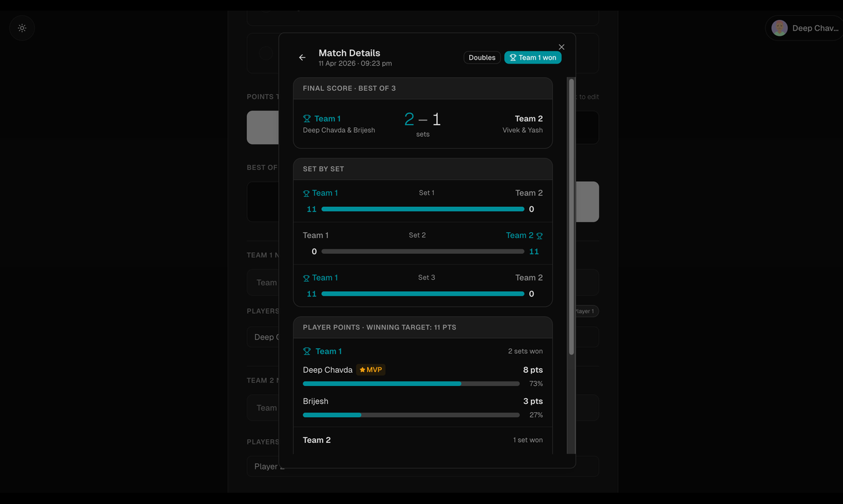The width and height of the screenshot is (843, 504).
Task: Click the trophy next to Team 1 under Player Points
Action: click(306, 351)
